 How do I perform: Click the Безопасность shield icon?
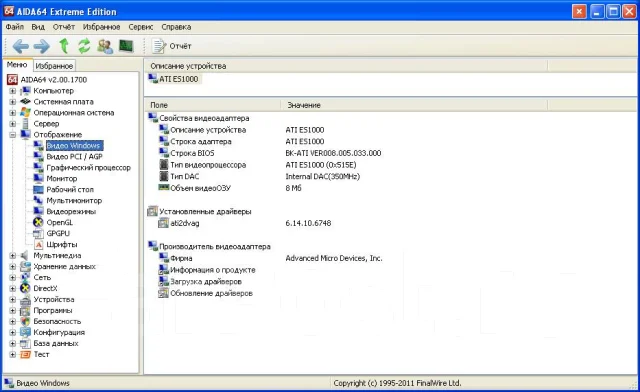[25, 322]
